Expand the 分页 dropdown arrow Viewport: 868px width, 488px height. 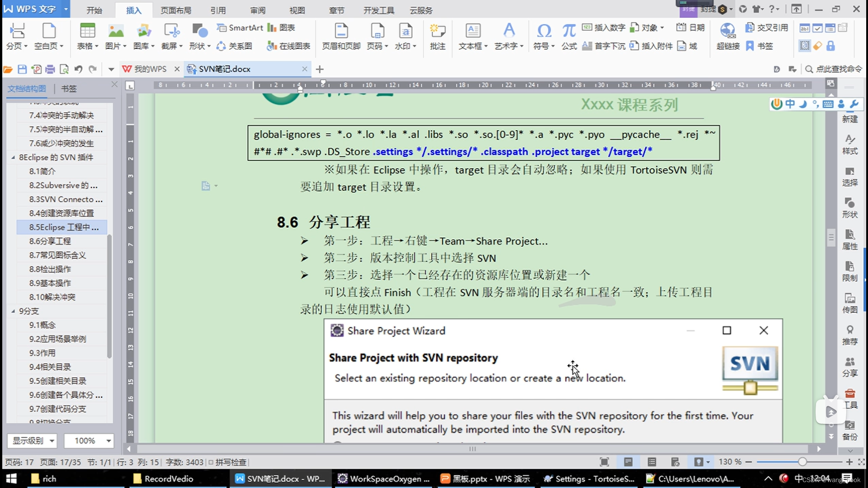[x=26, y=46]
